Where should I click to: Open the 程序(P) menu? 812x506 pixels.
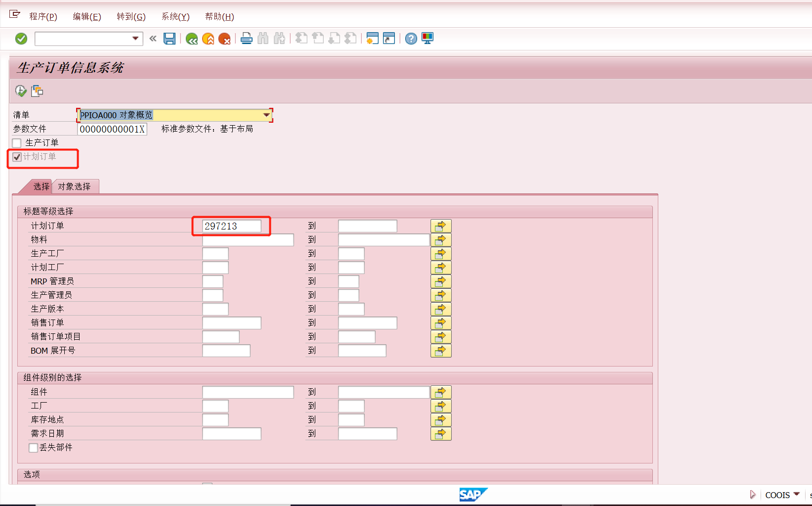[43, 17]
